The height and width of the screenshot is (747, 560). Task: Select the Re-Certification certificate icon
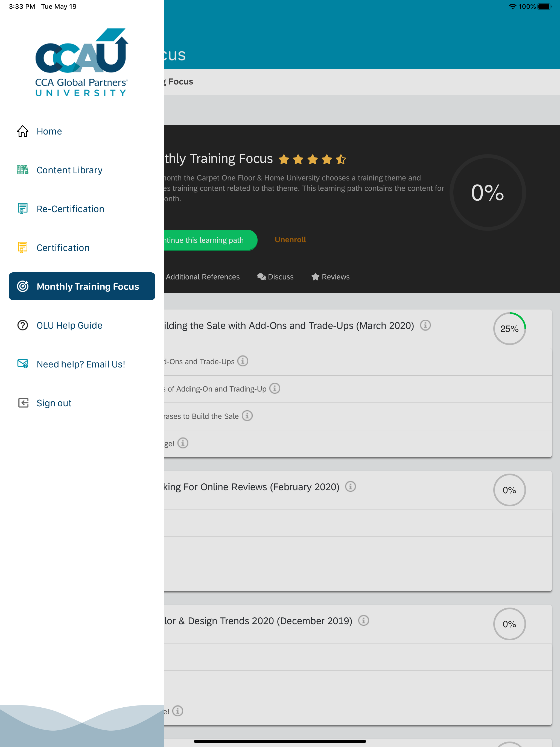click(23, 209)
